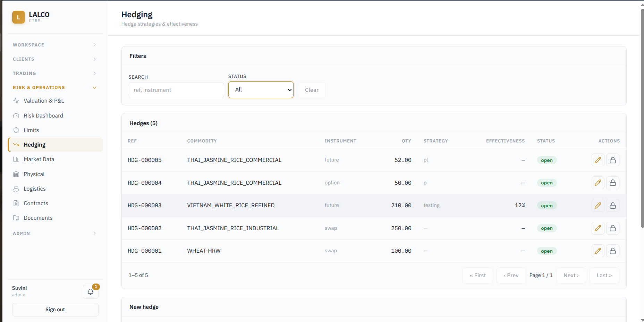
Task: Click the Documents folder icon
Action: 16,218
